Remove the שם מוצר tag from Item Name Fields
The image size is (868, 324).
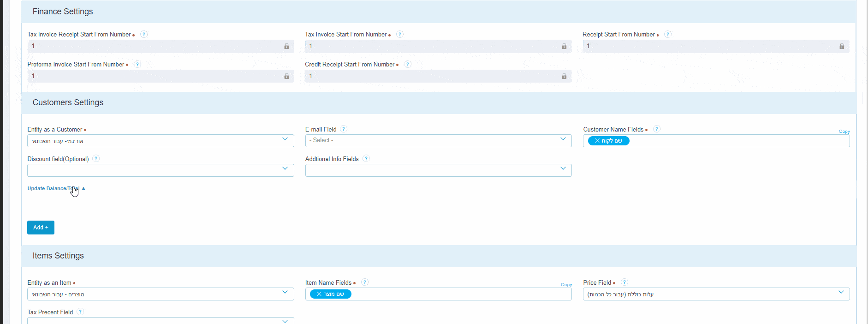coord(319,294)
